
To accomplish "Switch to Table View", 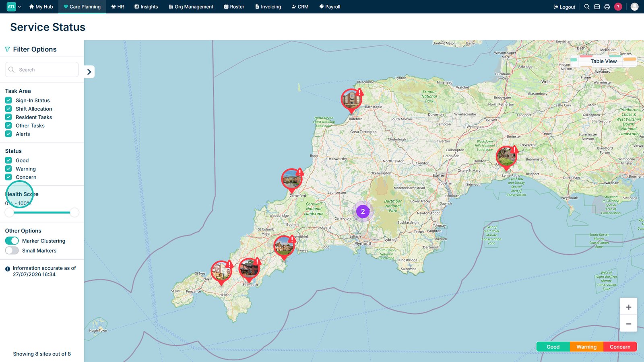I will coord(603,61).
